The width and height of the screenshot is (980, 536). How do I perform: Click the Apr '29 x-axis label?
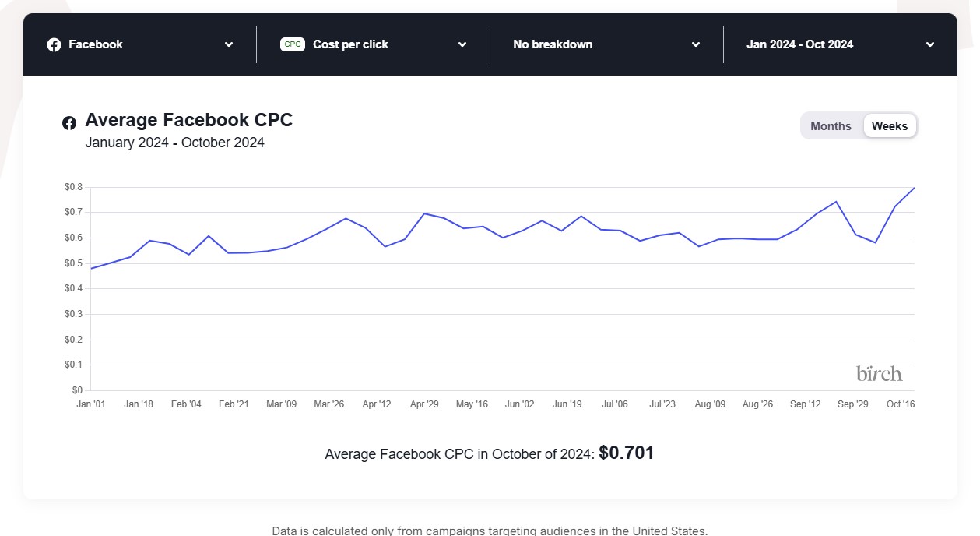(x=423, y=404)
